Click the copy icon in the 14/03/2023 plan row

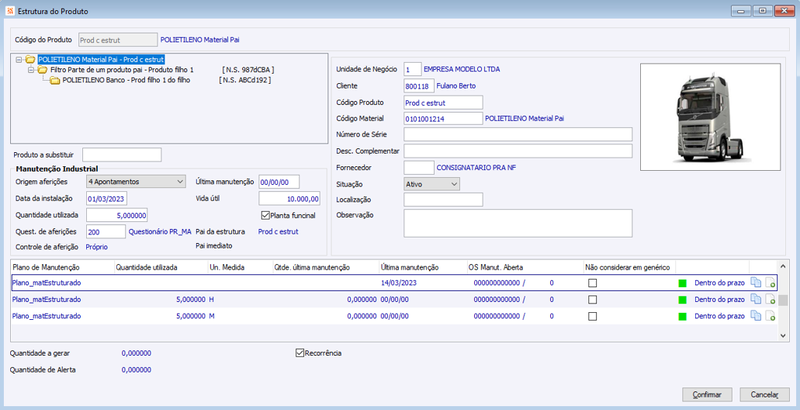pos(756,283)
